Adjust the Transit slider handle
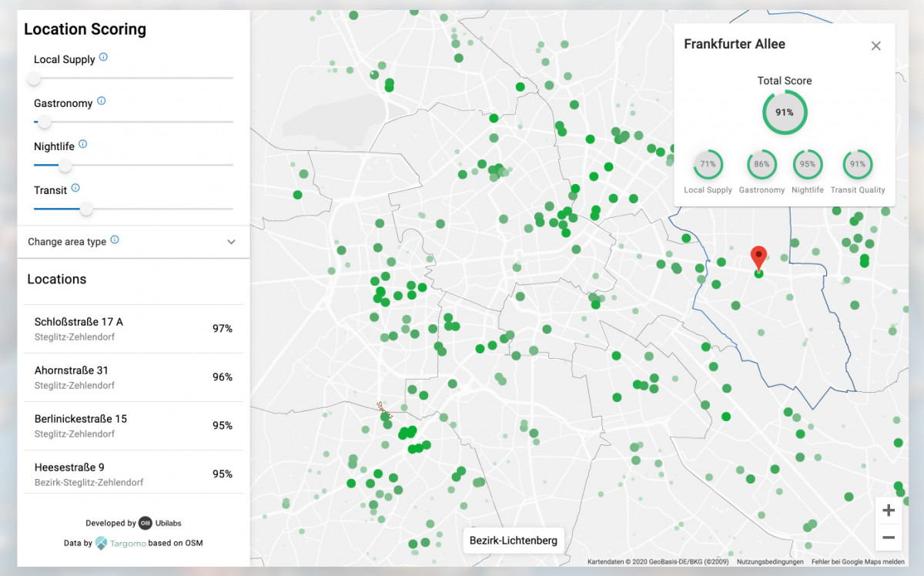This screenshot has height=576, width=924. [x=85, y=209]
